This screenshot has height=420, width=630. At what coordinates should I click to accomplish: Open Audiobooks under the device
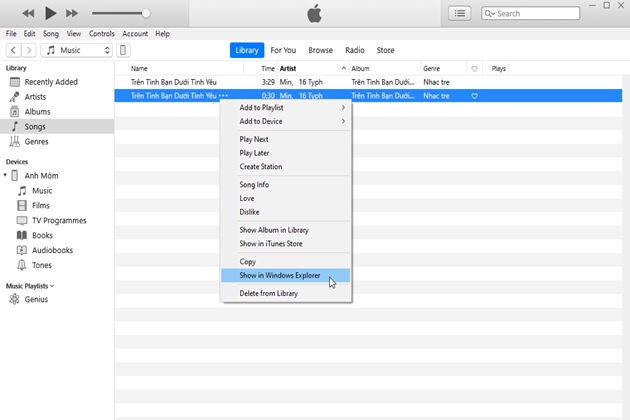pos(52,250)
